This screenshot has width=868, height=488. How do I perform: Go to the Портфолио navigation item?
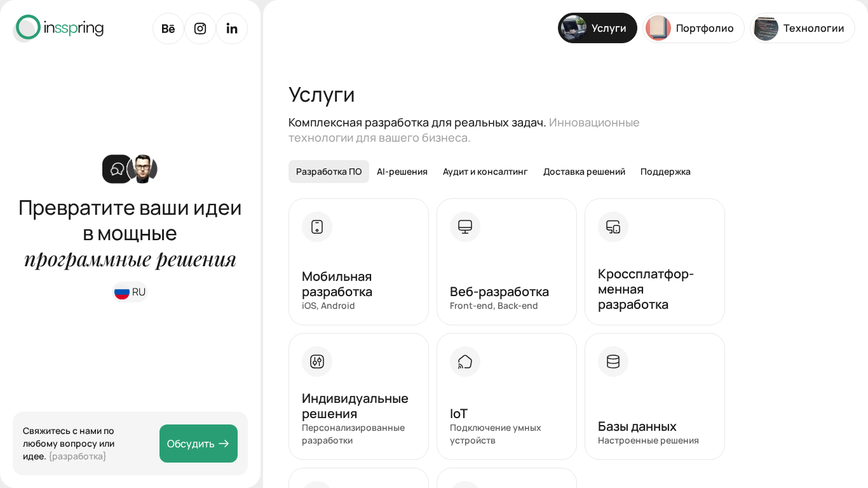[x=693, y=28]
